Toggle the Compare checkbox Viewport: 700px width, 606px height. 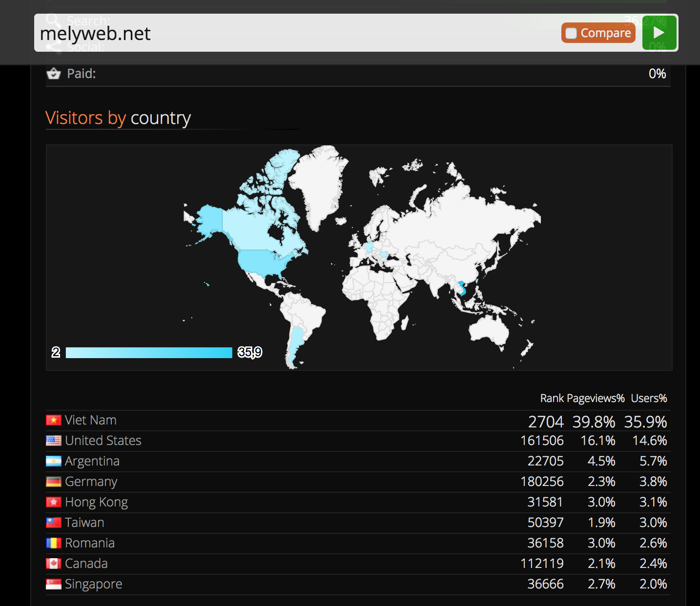click(x=571, y=33)
